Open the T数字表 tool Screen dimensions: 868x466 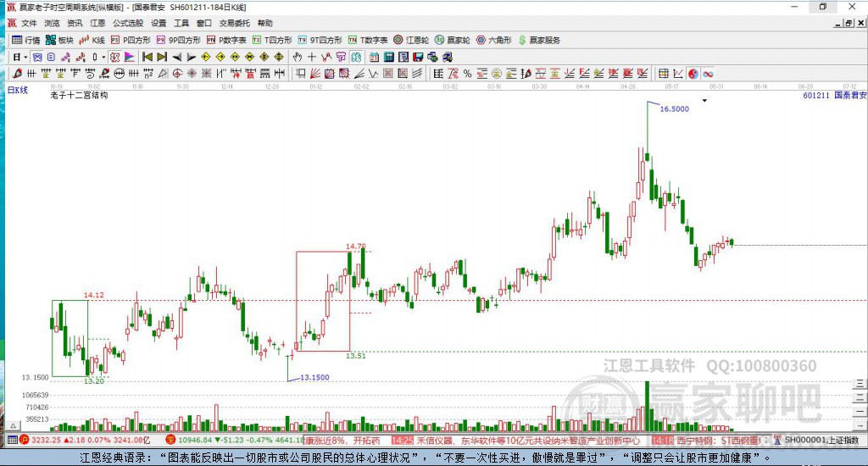pyautogui.click(x=368, y=40)
